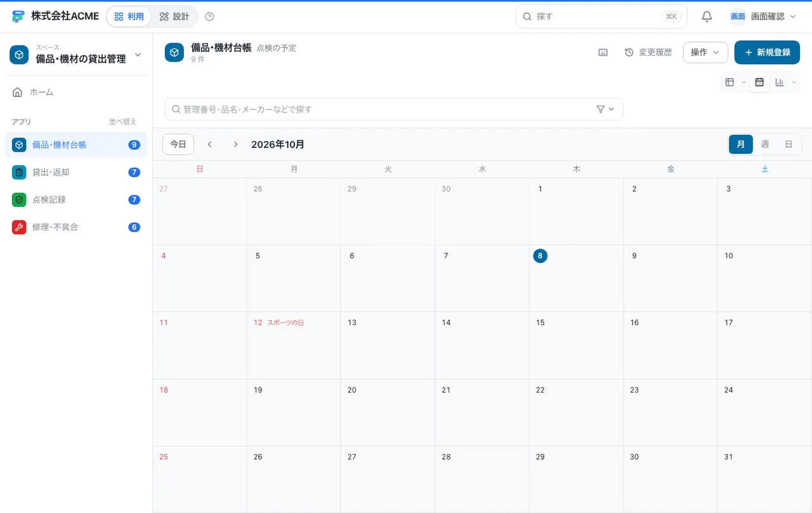Click the 新規登録 button

point(767,53)
